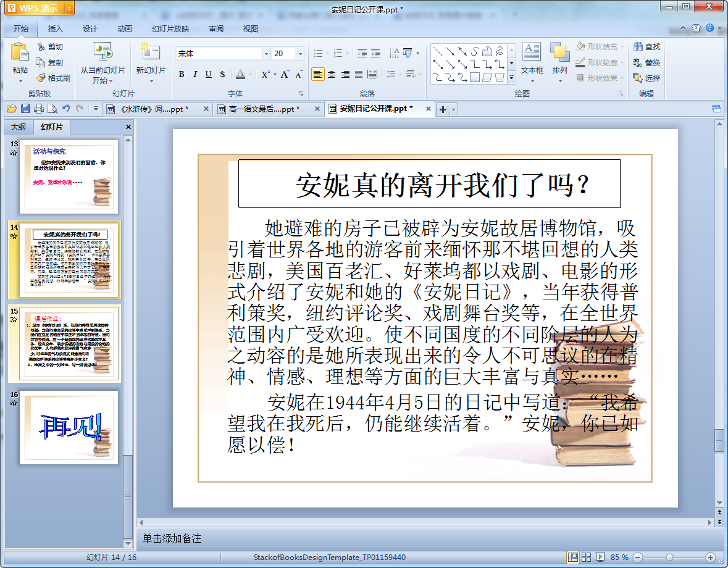Toggle Underline formatting

[209, 74]
